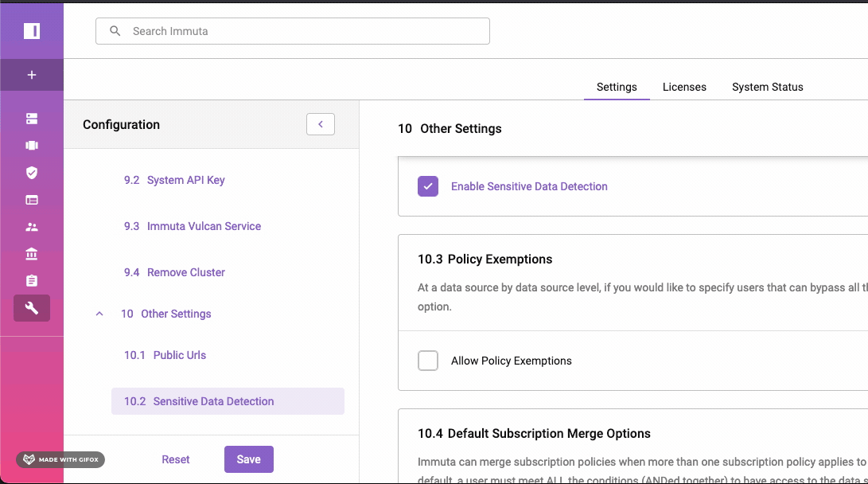
Task: Open clipboard audit icon in sidebar
Action: pyautogui.click(x=32, y=281)
